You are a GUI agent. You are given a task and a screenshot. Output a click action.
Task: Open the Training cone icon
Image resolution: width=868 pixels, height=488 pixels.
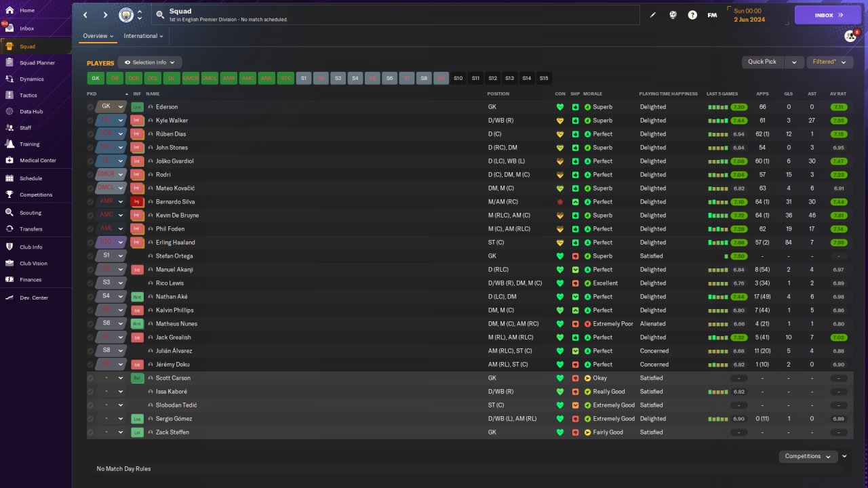point(9,144)
